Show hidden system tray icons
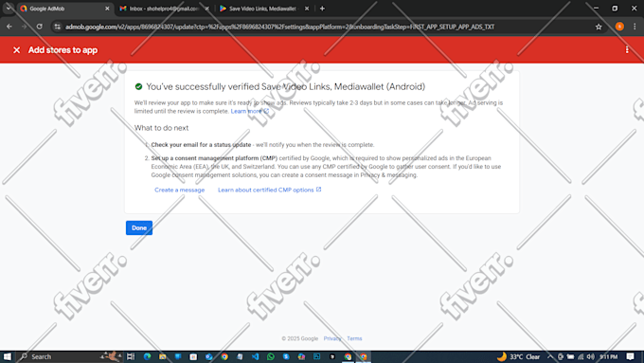This screenshot has width=644, height=363. coord(550,356)
